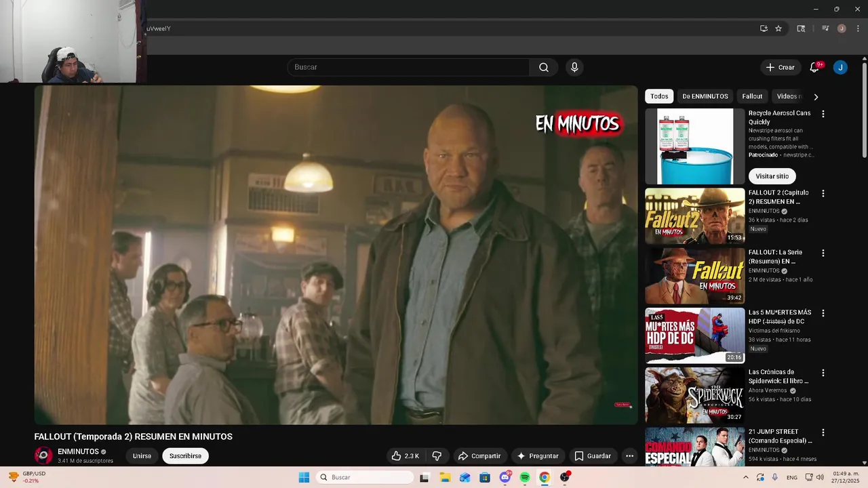Open YouTube notifications bell
Viewport: 868px width, 488px height.
coord(814,67)
